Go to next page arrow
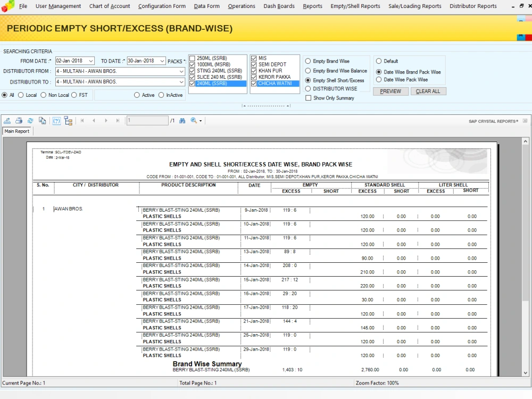Image resolution: width=532 pixels, height=399 pixels. (106, 120)
